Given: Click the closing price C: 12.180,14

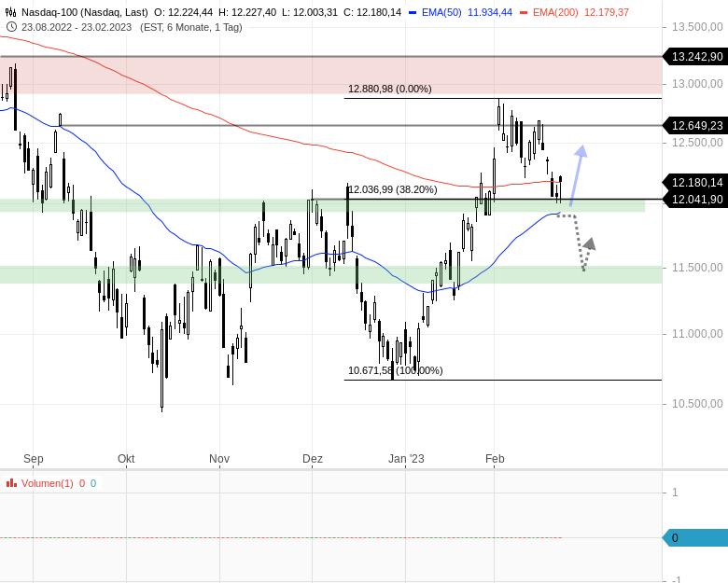Looking at the screenshot, I should click(x=372, y=12).
